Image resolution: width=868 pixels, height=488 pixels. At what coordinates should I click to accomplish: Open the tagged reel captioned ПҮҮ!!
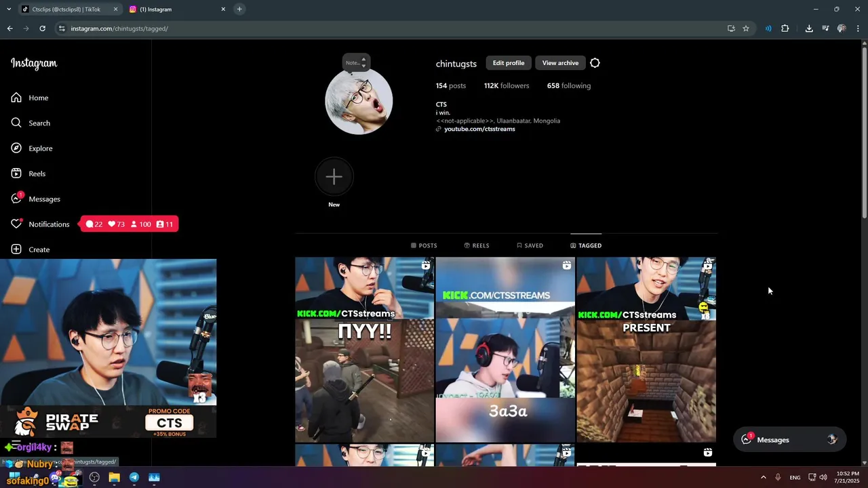[x=365, y=350]
